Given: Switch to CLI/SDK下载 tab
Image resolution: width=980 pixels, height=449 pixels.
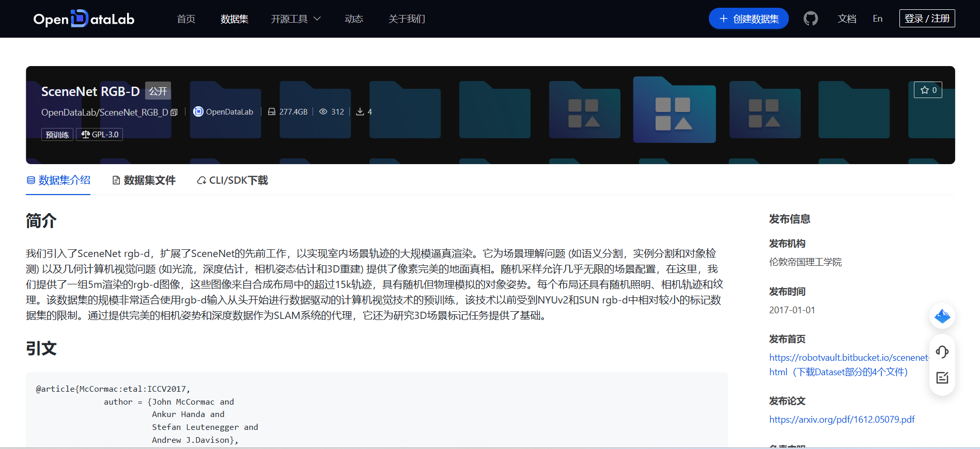Looking at the screenshot, I should click(x=232, y=180).
